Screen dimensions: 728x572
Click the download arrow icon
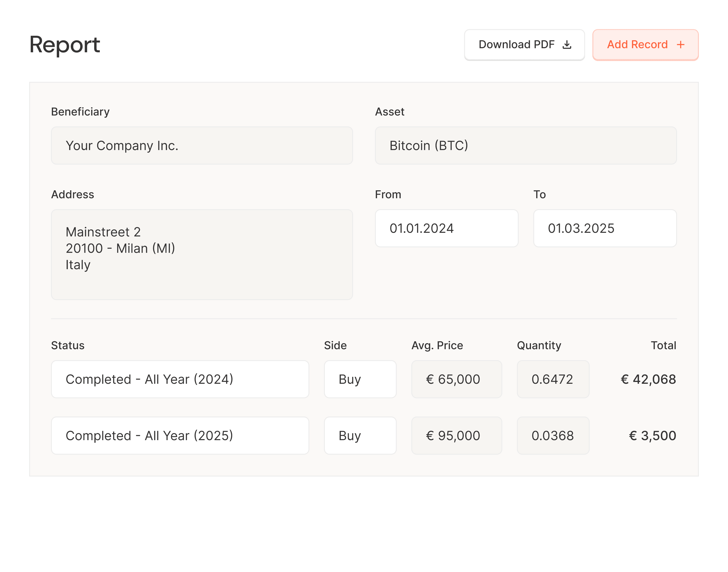567,45
